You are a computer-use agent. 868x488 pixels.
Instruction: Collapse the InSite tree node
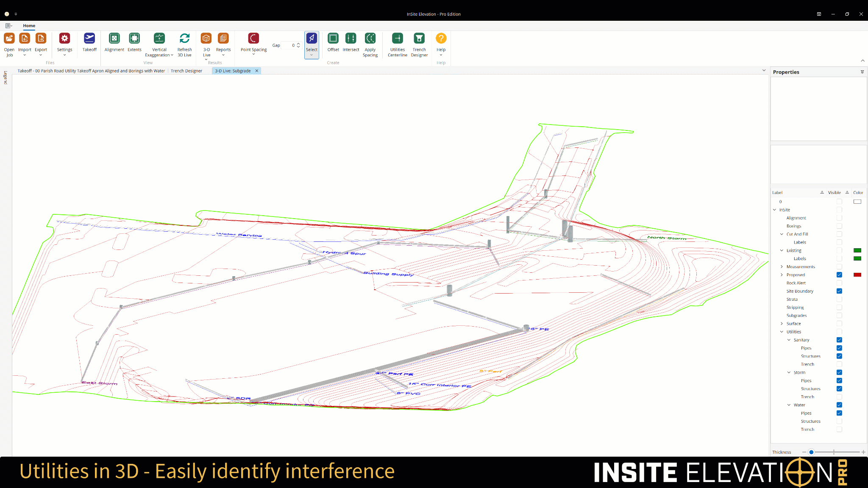pyautogui.click(x=775, y=210)
